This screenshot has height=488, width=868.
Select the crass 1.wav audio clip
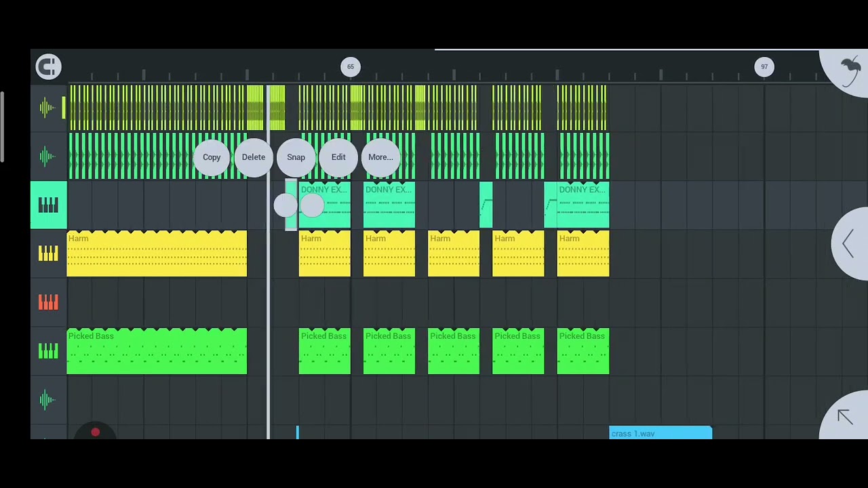[x=660, y=433]
